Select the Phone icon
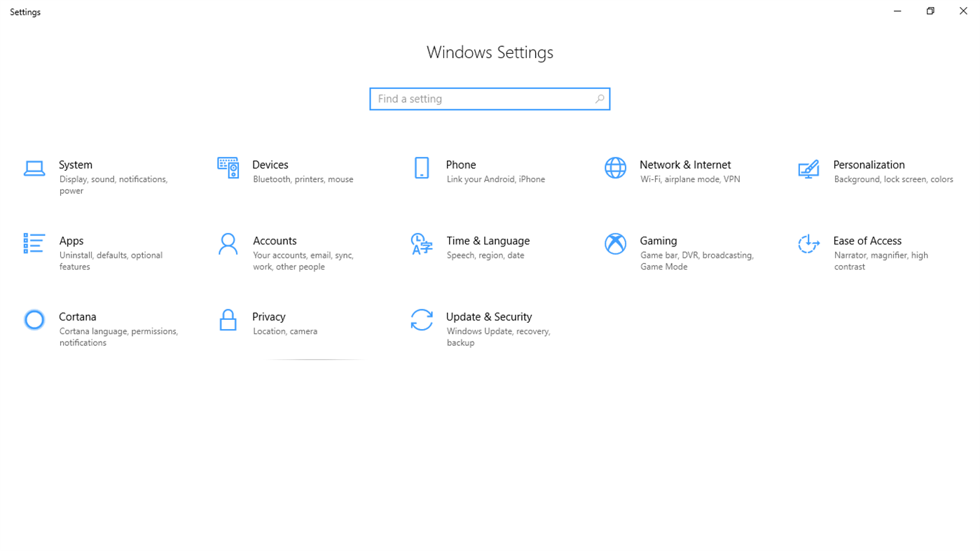This screenshot has width=980, height=551. pos(421,168)
